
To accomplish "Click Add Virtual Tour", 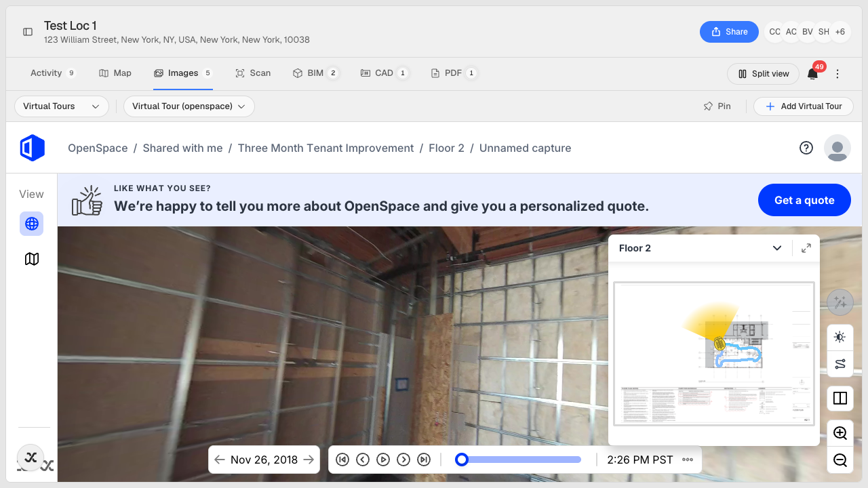I will [804, 106].
